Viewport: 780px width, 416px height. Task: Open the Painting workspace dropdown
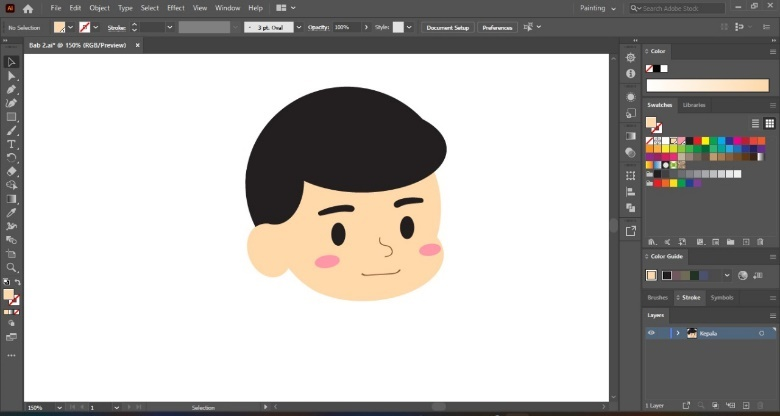[597, 8]
